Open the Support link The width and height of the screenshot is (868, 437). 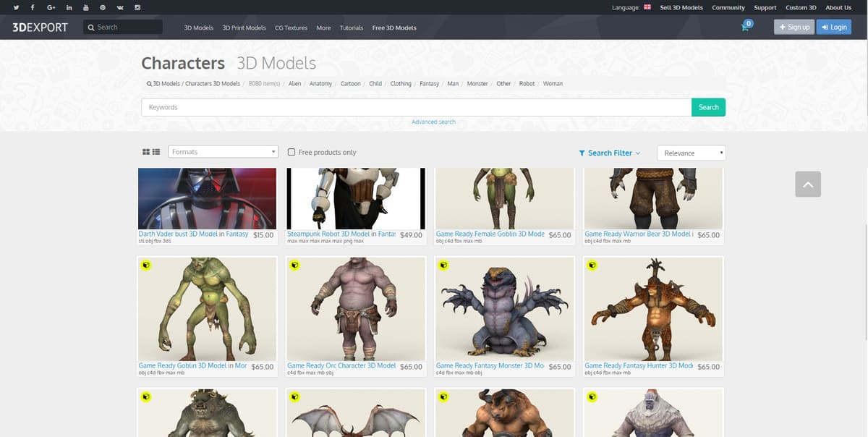(765, 7)
